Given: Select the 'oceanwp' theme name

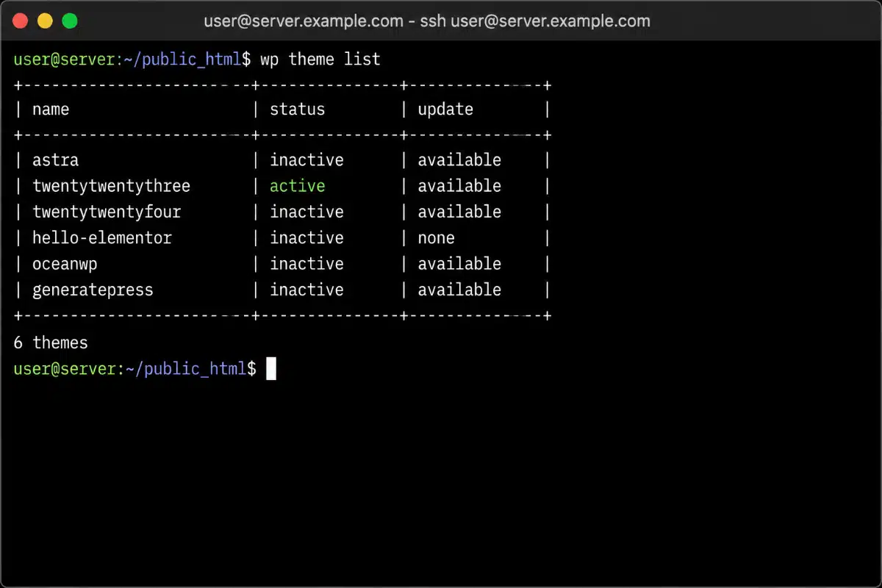Looking at the screenshot, I should click(65, 264).
